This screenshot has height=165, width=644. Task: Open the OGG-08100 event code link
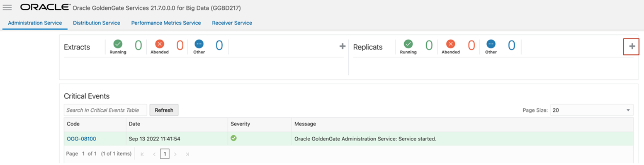click(x=81, y=139)
